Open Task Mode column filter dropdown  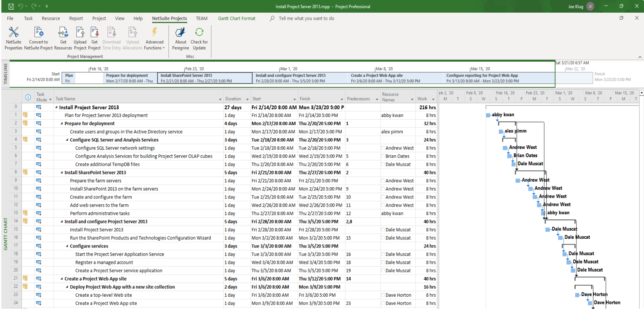tap(50, 100)
